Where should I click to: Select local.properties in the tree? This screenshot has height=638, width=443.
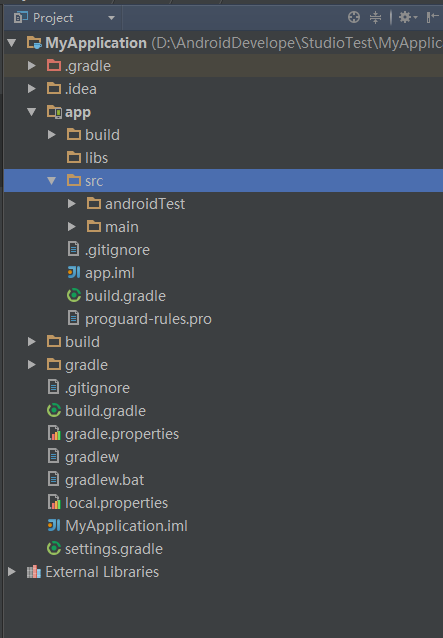[116, 503]
